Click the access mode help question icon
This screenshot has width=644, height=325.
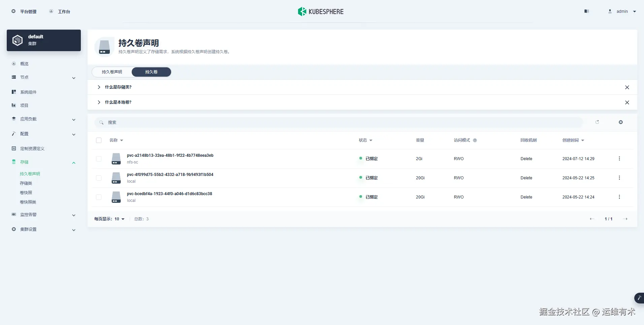tap(475, 140)
